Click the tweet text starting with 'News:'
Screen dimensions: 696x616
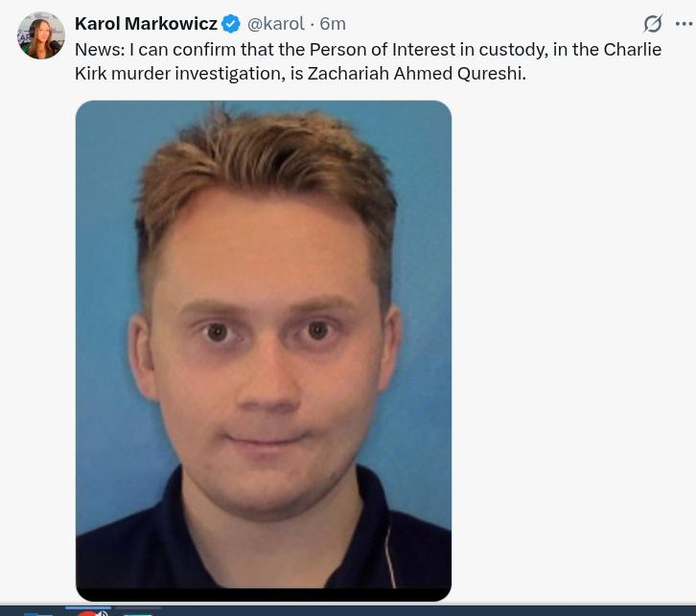coord(368,61)
